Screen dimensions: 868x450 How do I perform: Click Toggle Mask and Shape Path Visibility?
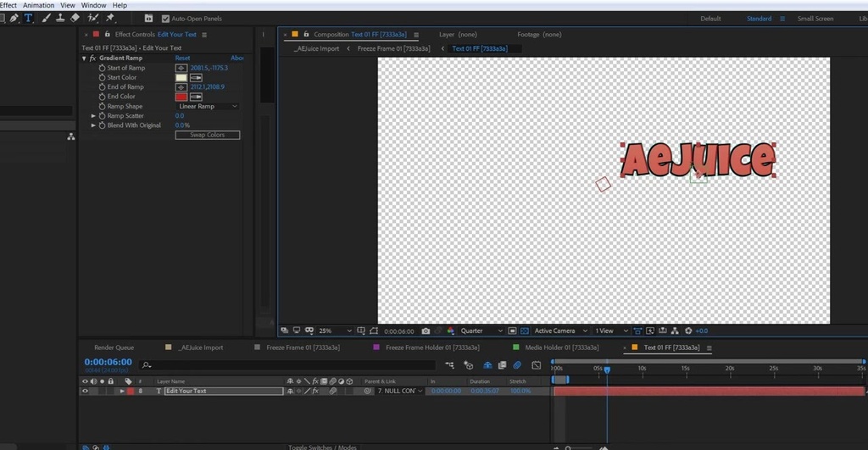click(374, 331)
